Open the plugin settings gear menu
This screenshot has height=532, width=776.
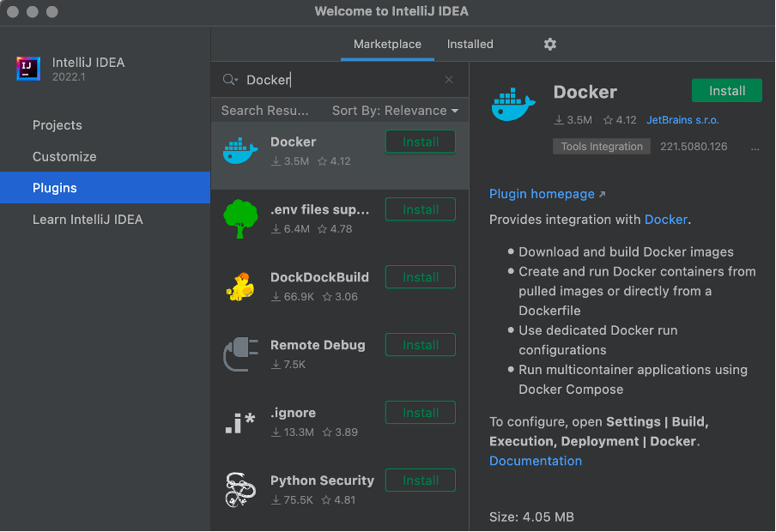[x=550, y=44]
